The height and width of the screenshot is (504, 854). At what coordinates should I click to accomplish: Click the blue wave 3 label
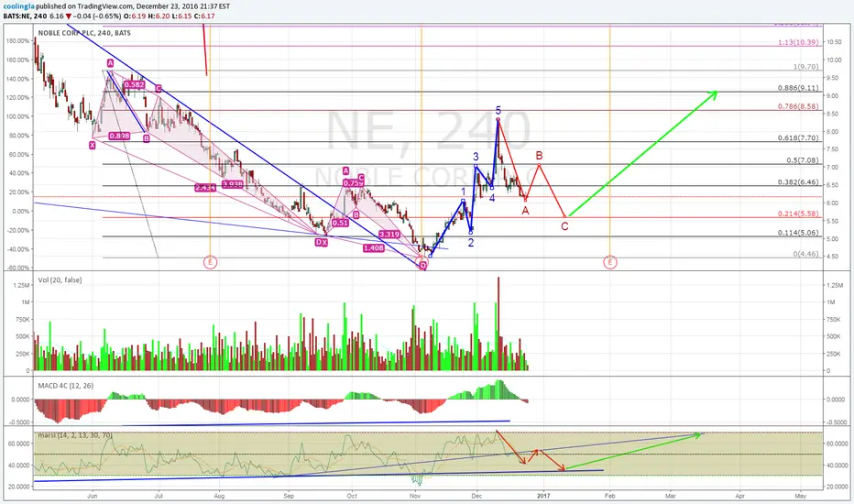[476, 157]
